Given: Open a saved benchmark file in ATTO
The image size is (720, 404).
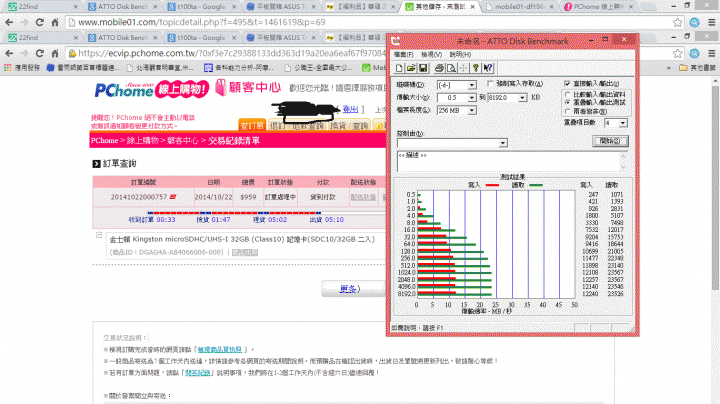Looking at the screenshot, I should pyautogui.click(x=411, y=68).
